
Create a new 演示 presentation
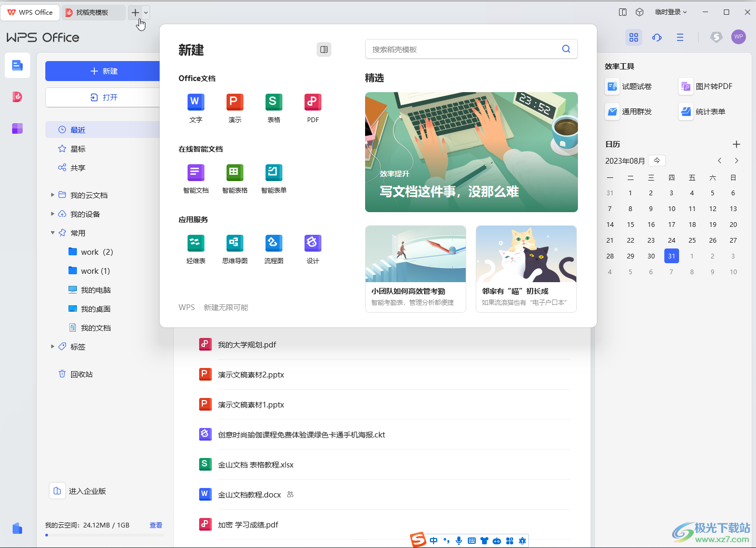pyautogui.click(x=234, y=108)
